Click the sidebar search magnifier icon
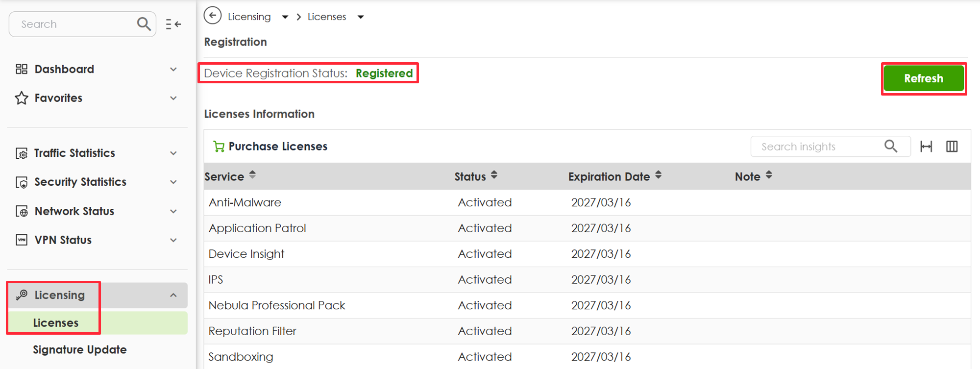Viewport: 980px width, 369px height. (x=144, y=24)
